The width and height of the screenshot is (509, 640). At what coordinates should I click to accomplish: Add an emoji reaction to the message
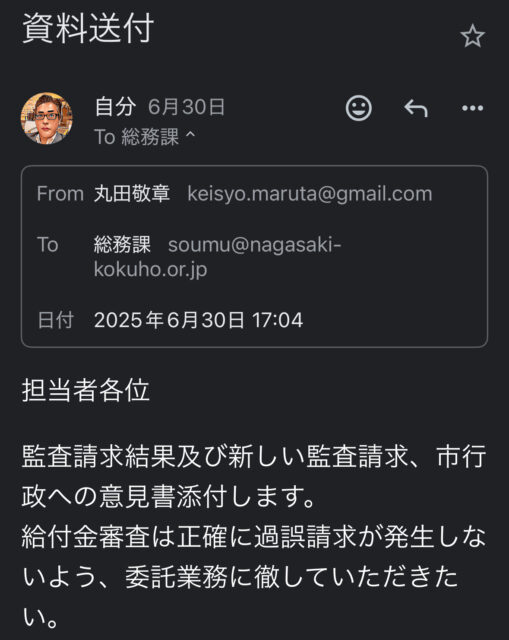[x=359, y=108]
